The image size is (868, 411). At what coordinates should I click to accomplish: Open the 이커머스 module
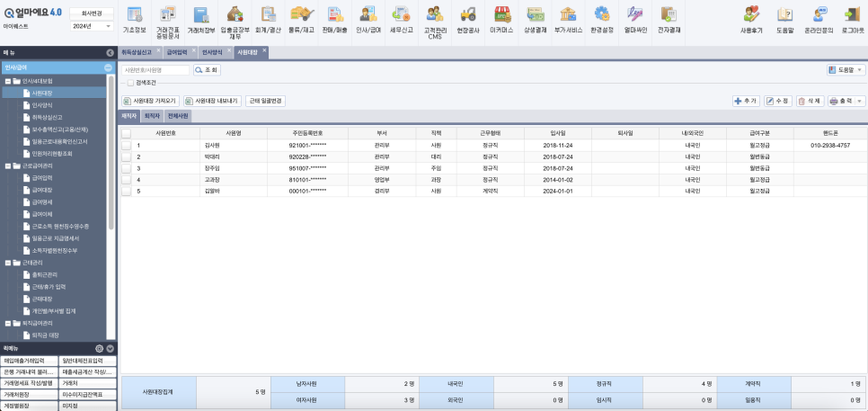pos(501,21)
